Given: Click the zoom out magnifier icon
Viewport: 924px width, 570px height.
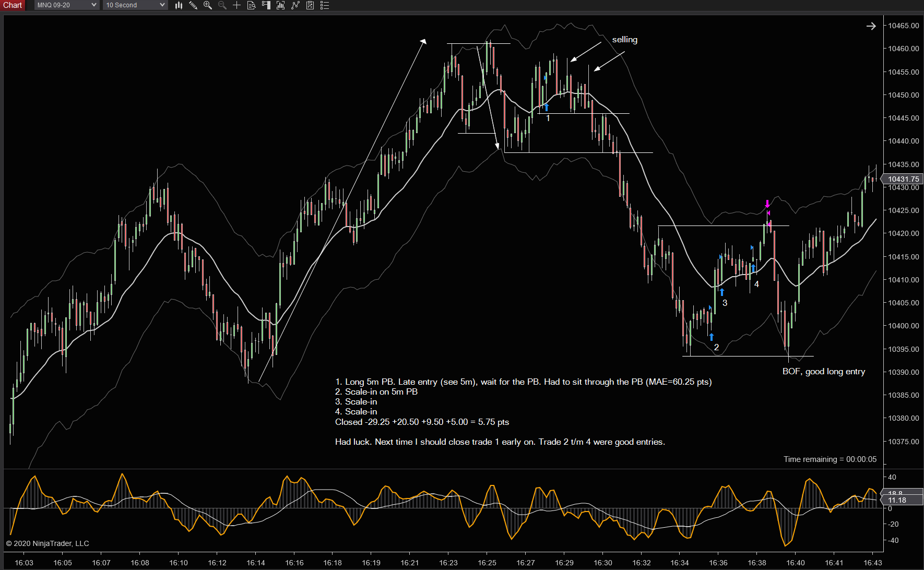Looking at the screenshot, I should [x=222, y=5].
